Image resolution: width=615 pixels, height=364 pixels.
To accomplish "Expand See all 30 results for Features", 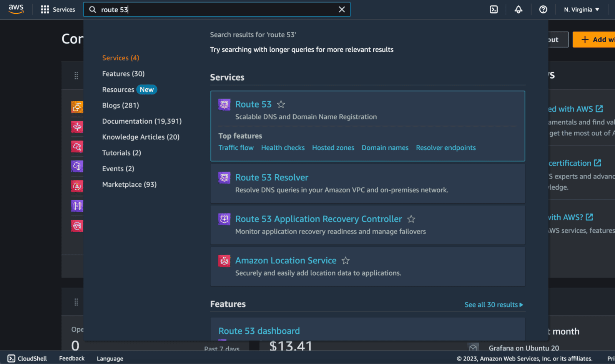I will (494, 304).
